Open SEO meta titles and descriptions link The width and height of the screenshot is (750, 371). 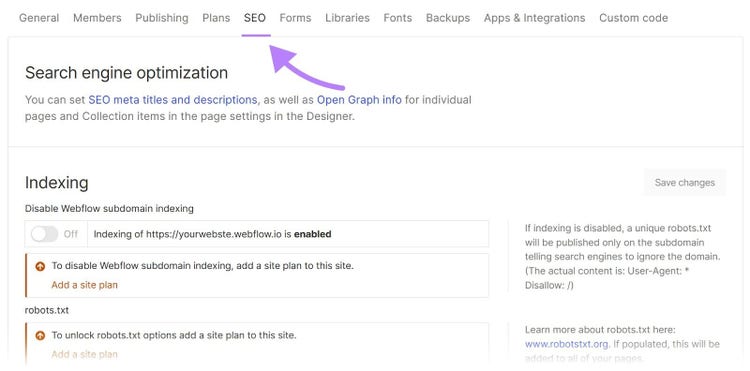pyautogui.click(x=173, y=100)
